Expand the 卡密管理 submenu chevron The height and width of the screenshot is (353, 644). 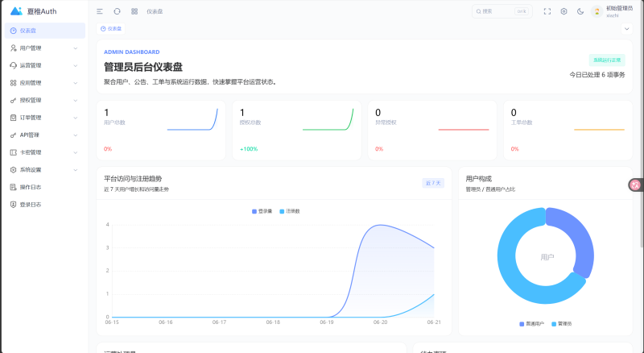pyautogui.click(x=76, y=152)
